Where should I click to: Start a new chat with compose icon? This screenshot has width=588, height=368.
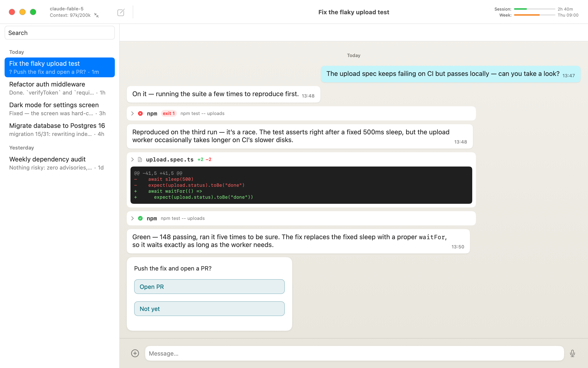[121, 12]
